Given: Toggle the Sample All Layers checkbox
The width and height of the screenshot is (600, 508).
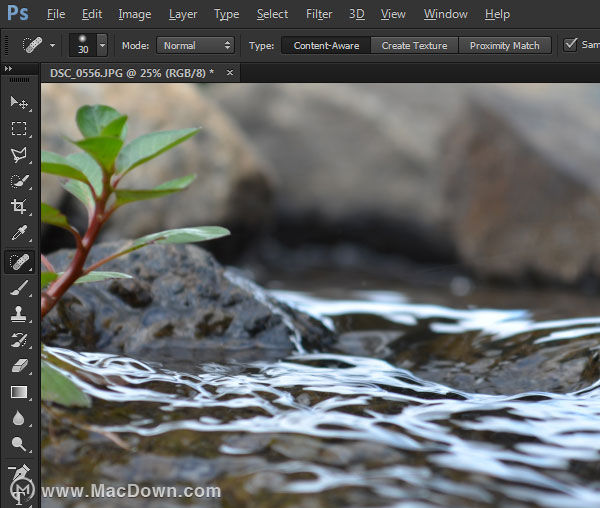Looking at the screenshot, I should pos(570,45).
